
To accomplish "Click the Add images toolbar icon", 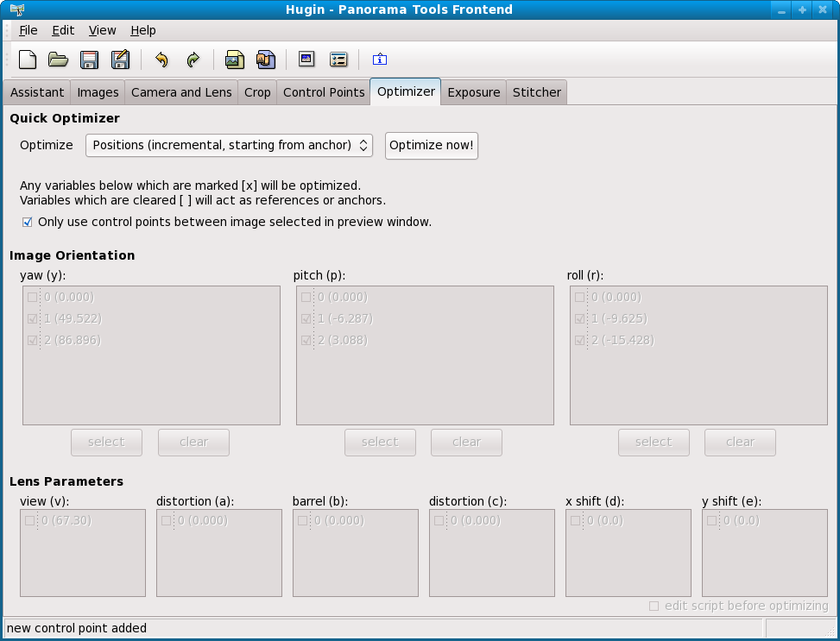I will click(234, 60).
